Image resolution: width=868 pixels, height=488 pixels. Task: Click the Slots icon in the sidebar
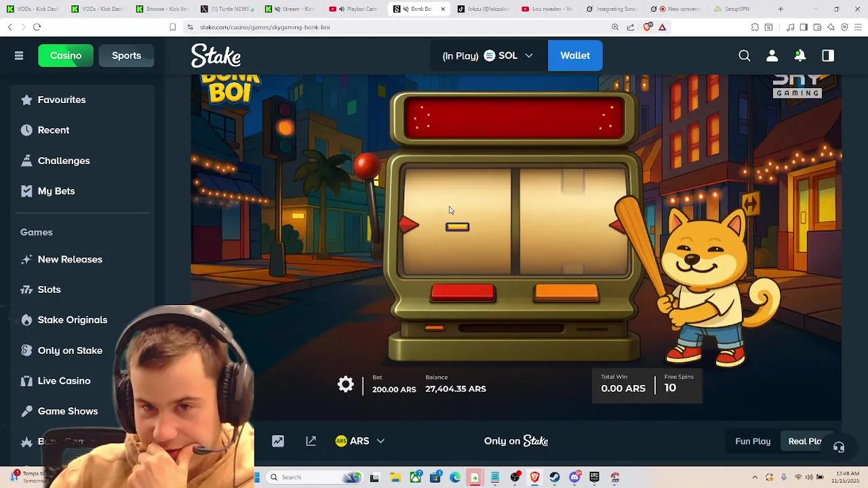tap(26, 289)
